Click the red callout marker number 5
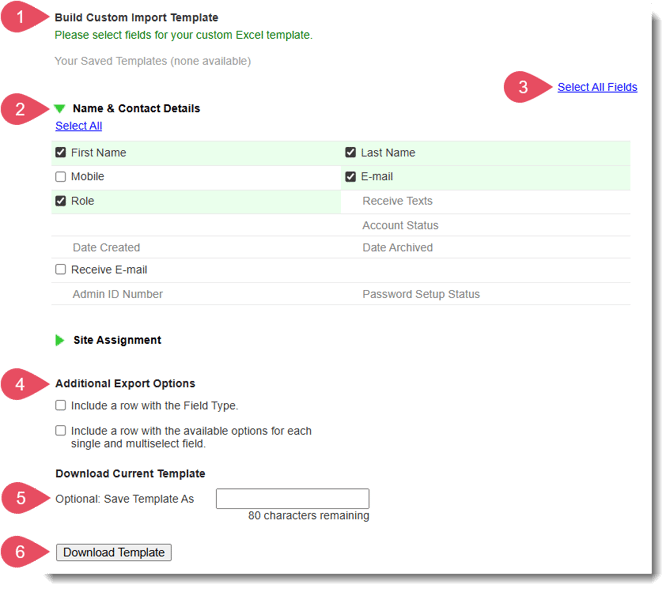This screenshot has width=670, height=592. click(x=19, y=498)
